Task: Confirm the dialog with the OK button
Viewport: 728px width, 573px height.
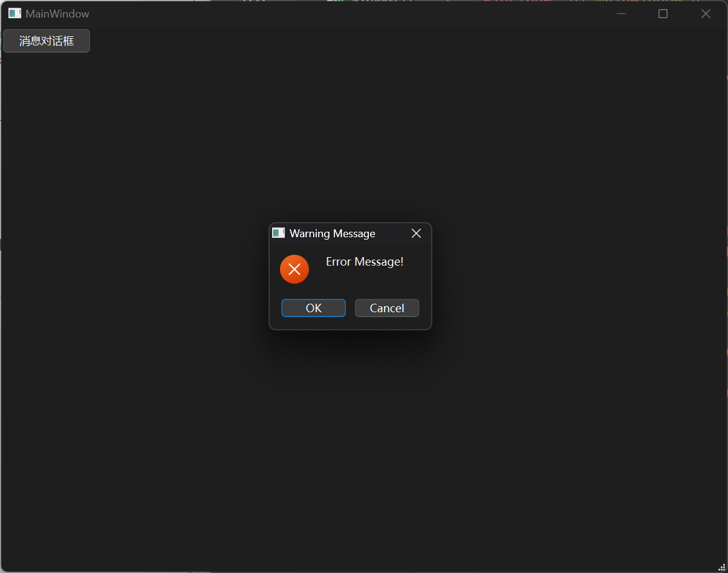Action: click(x=313, y=308)
